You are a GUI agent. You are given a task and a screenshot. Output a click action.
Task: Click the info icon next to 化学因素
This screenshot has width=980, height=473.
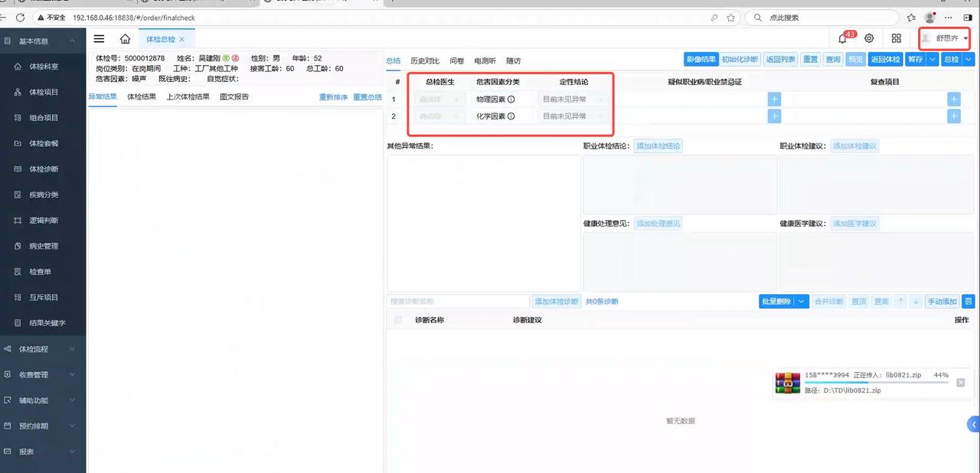point(511,116)
